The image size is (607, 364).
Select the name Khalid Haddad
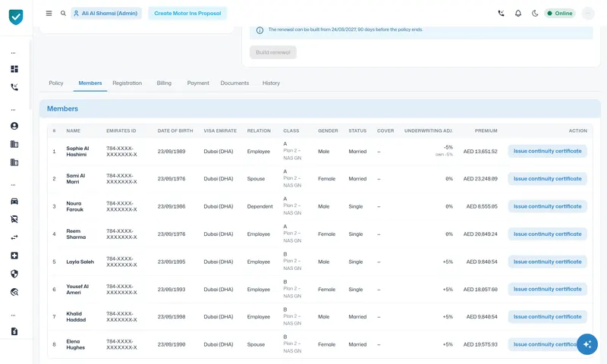click(76, 317)
